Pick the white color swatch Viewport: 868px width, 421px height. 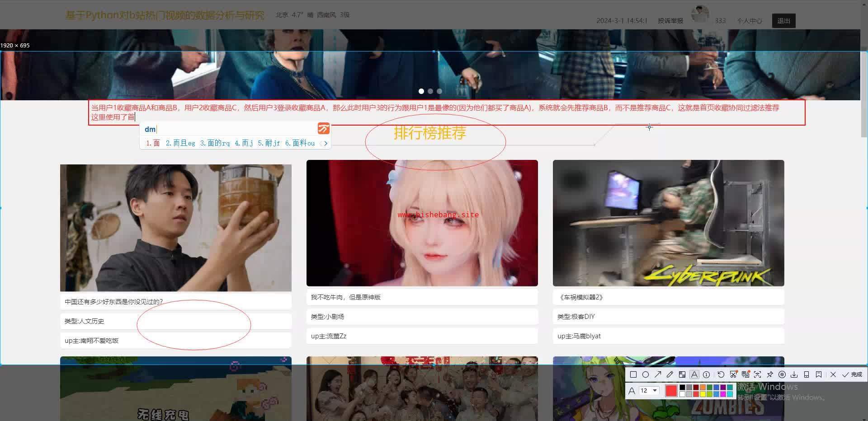click(683, 394)
